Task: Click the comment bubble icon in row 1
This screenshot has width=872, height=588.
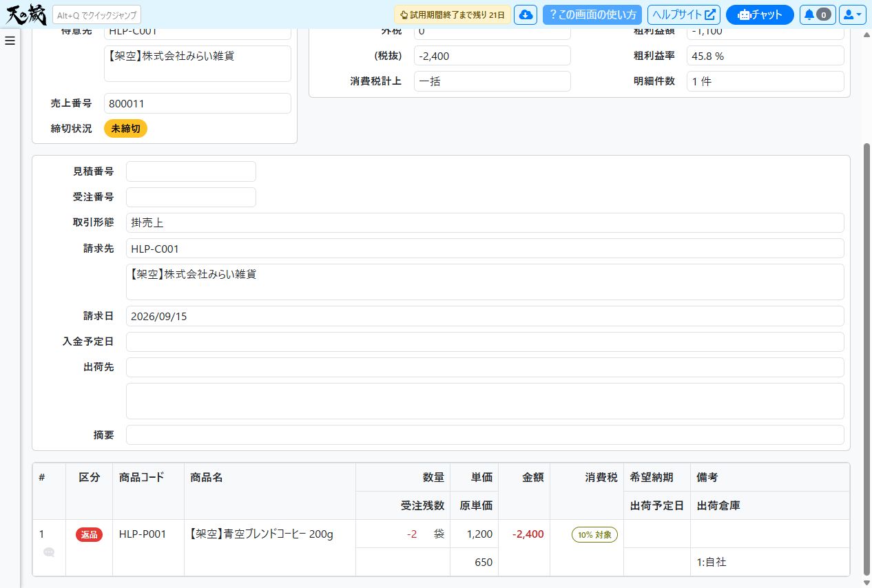Action: click(49, 552)
